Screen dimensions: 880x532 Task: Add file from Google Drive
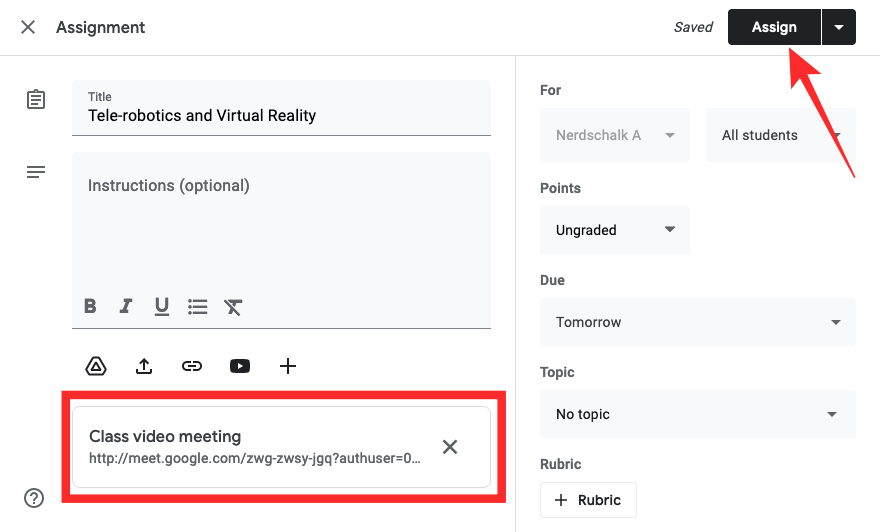coord(96,366)
